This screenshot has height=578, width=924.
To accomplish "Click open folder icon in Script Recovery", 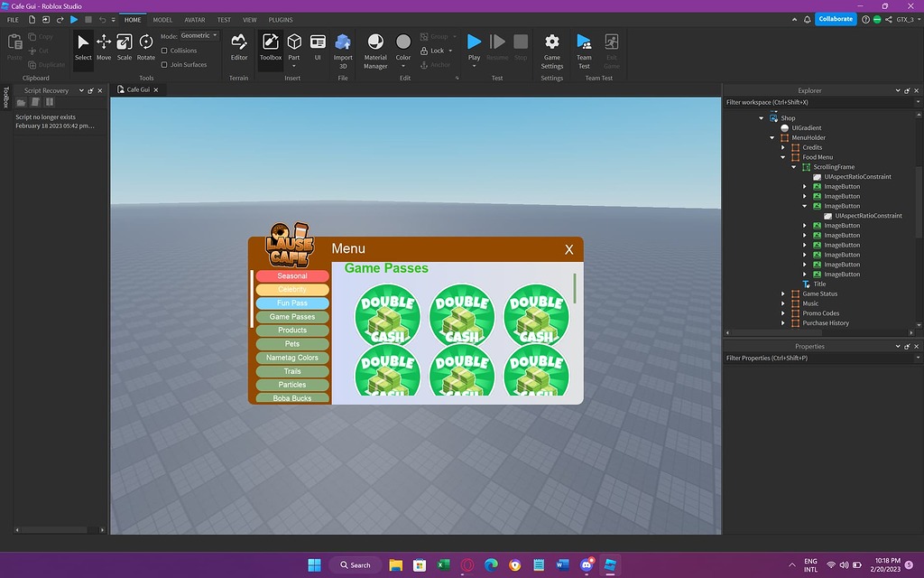I will point(22,103).
